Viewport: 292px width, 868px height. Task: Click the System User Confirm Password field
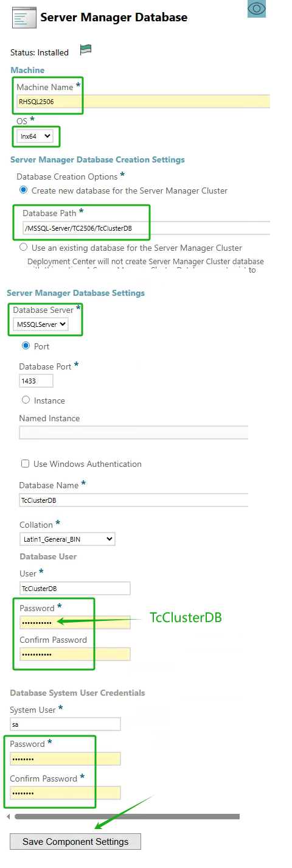coord(65,793)
